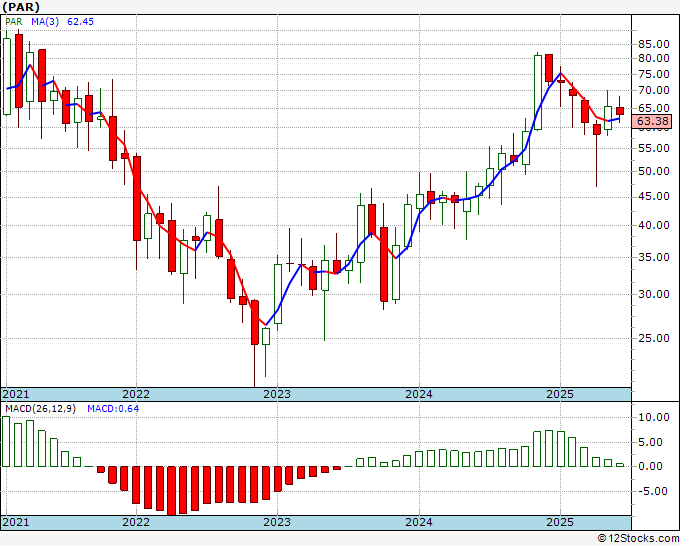Screen dimensions: 680x546
Task: Click the 35.00 price axis label
Action: [x=654, y=257]
